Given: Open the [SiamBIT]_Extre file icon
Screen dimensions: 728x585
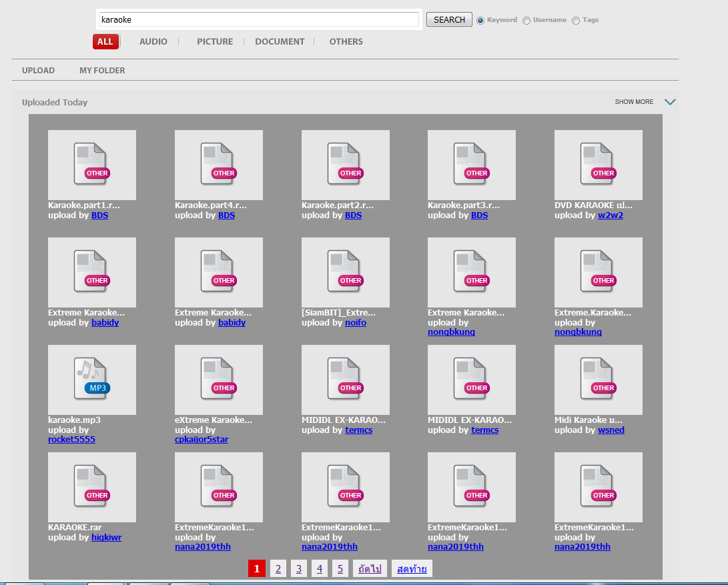Looking at the screenshot, I should click(345, 271).
